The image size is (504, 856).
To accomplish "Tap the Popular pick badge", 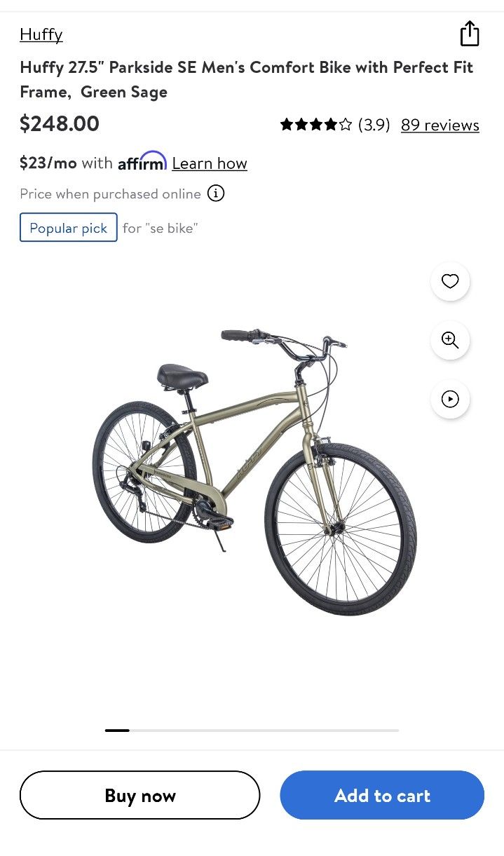I will click(x=69, y=228).
